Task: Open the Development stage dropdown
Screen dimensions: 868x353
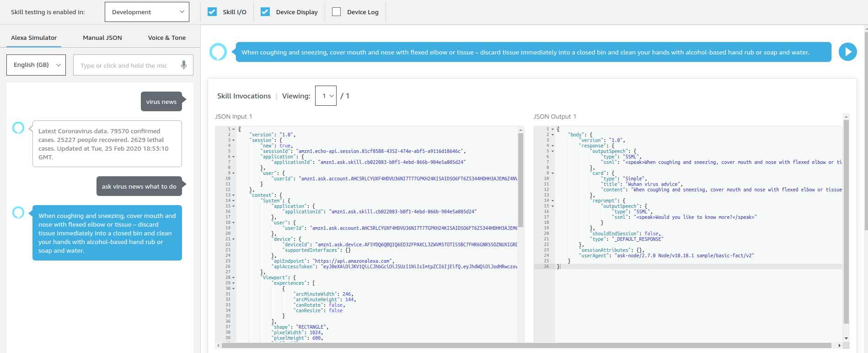Action: point(147,12)
